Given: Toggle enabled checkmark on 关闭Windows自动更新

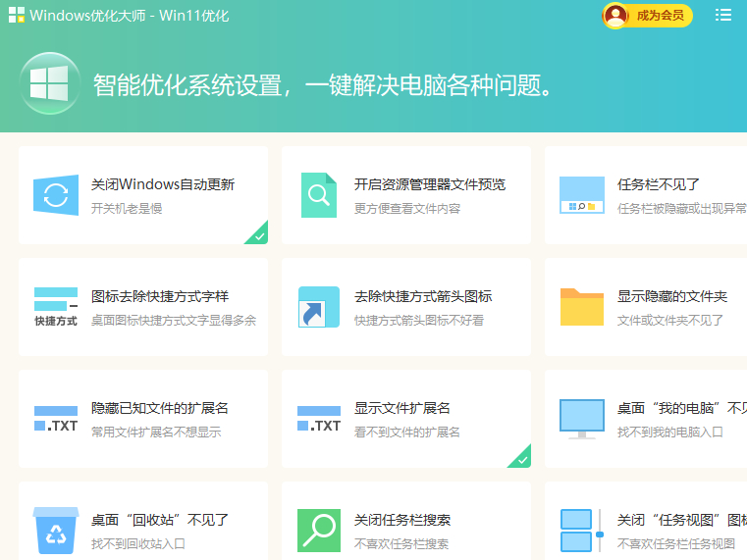Looking at the screenshot, I should click(259, 234).
